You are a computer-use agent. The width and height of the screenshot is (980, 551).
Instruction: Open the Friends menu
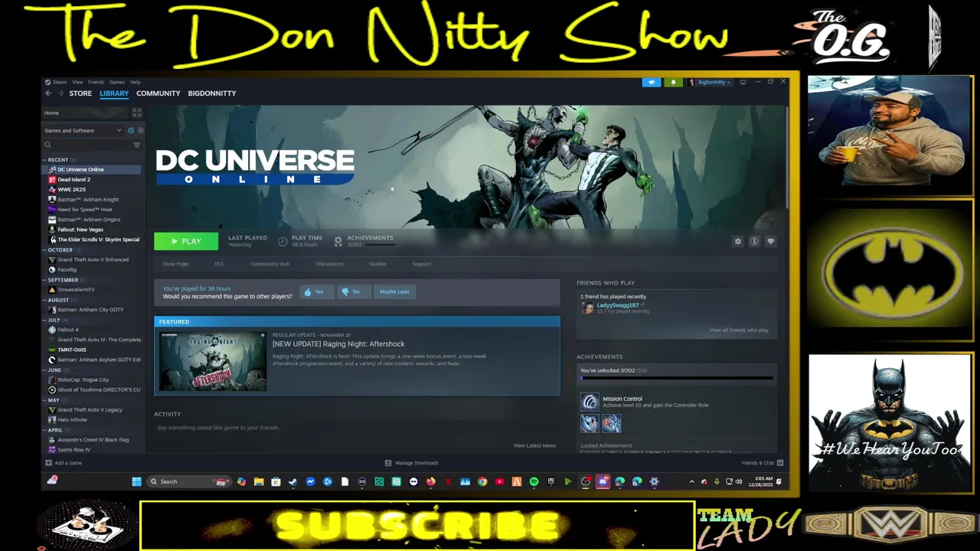(96, 82)
